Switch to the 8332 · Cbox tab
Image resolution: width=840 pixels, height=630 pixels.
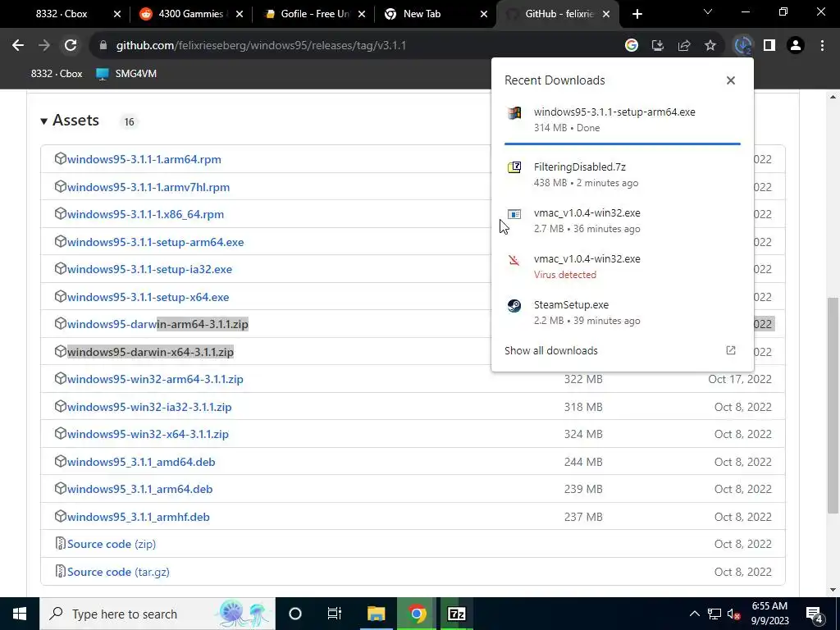[x=62, y=14]
